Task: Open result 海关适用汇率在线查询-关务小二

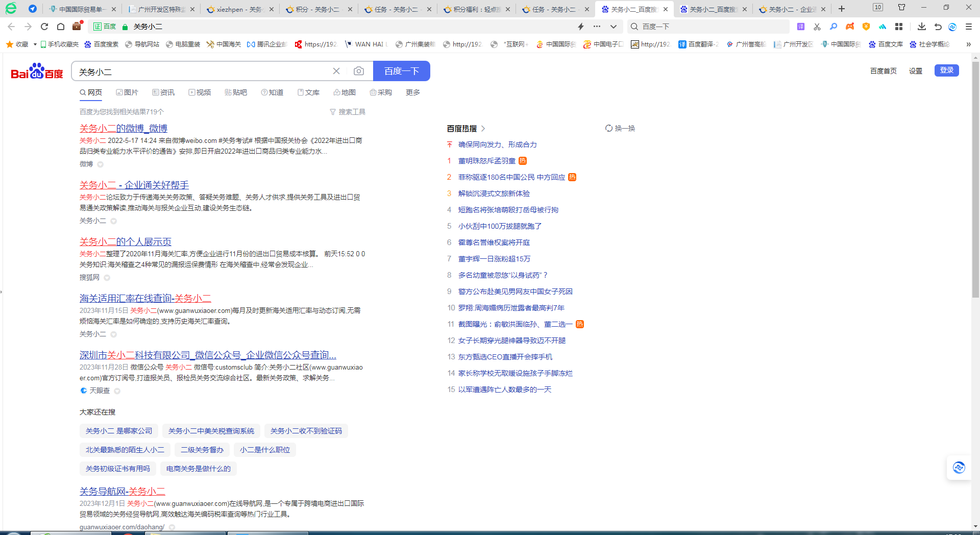Action: 145,298
